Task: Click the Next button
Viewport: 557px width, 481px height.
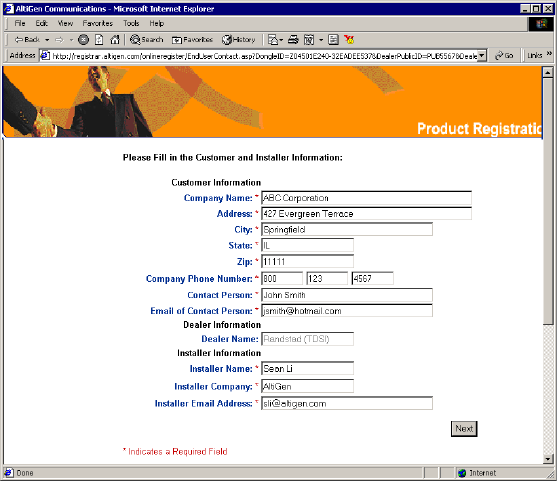Action: [x=464, y=429]
